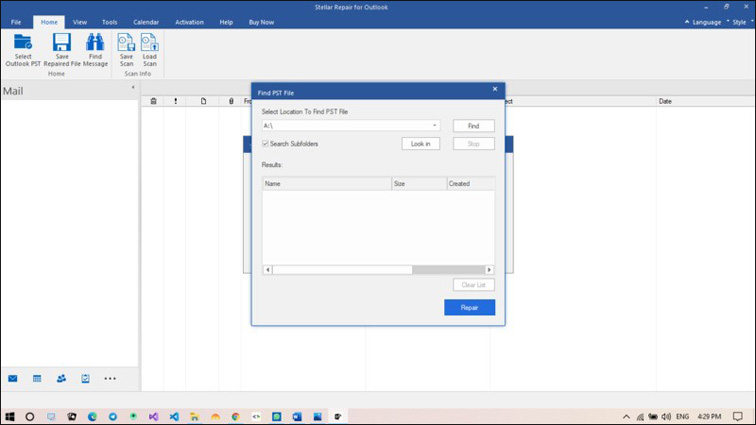
Task: Open Microsoft Word from taskbar
Action: click(x=297, y=416)
